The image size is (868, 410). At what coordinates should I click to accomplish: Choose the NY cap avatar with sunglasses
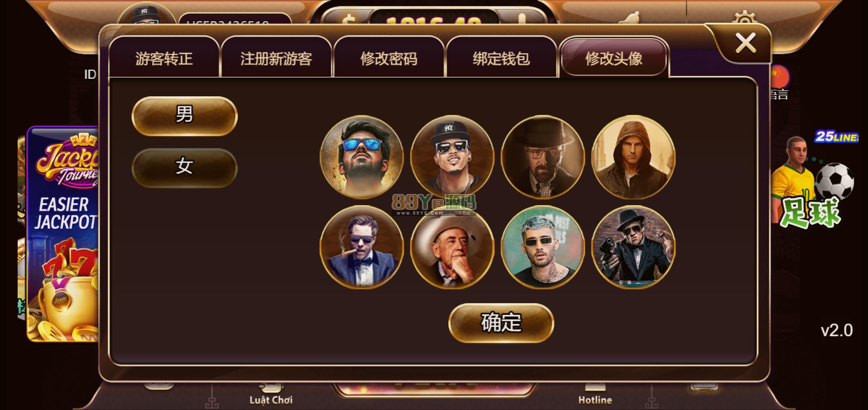[452, 157]
